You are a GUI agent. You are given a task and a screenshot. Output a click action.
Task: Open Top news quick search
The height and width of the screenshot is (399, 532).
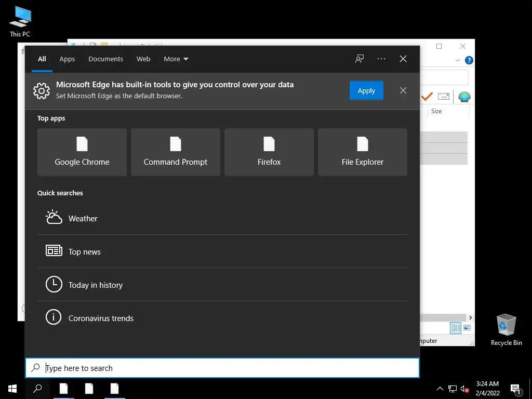pos(222,251)
